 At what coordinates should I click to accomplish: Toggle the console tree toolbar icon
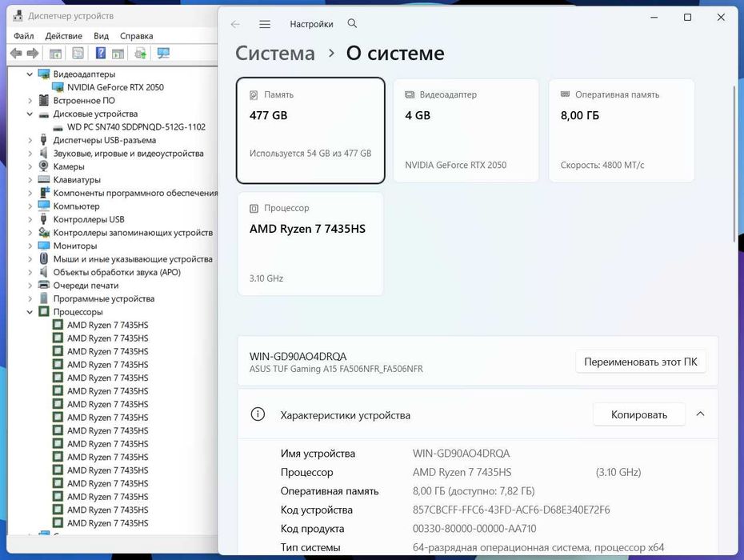[x=55, y=53]
